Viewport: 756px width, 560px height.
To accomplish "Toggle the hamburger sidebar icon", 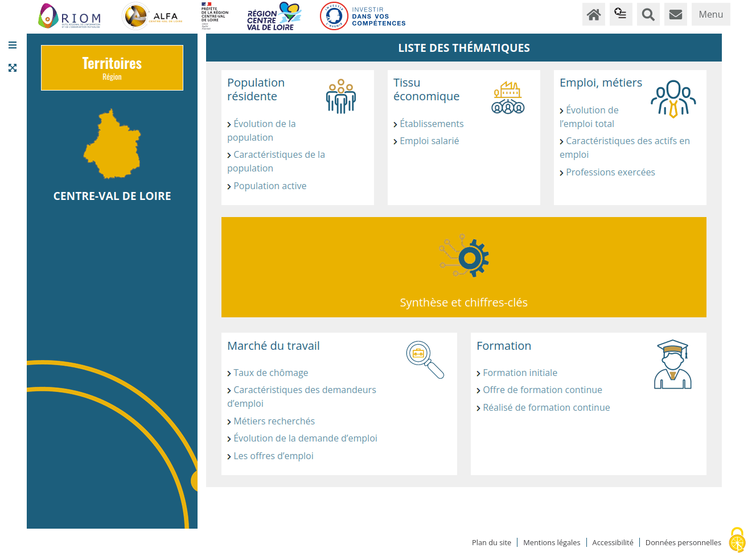I will point(13,45).
